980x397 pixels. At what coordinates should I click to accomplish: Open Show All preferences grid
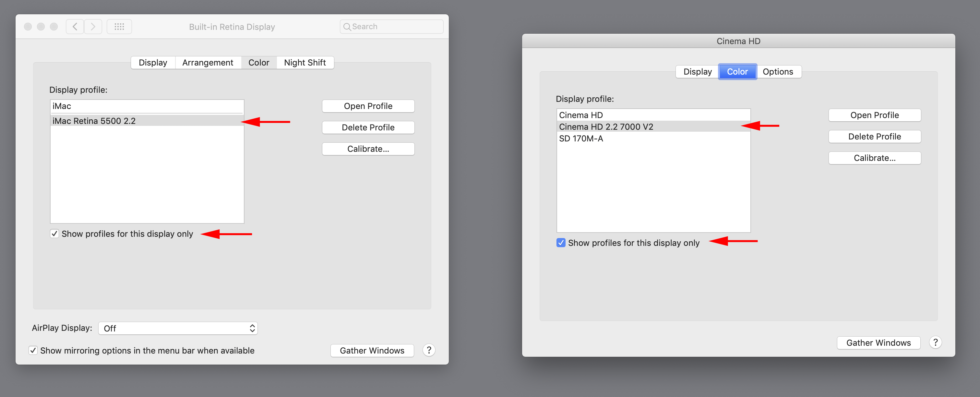pyautogui.click(x=119, y=26)
